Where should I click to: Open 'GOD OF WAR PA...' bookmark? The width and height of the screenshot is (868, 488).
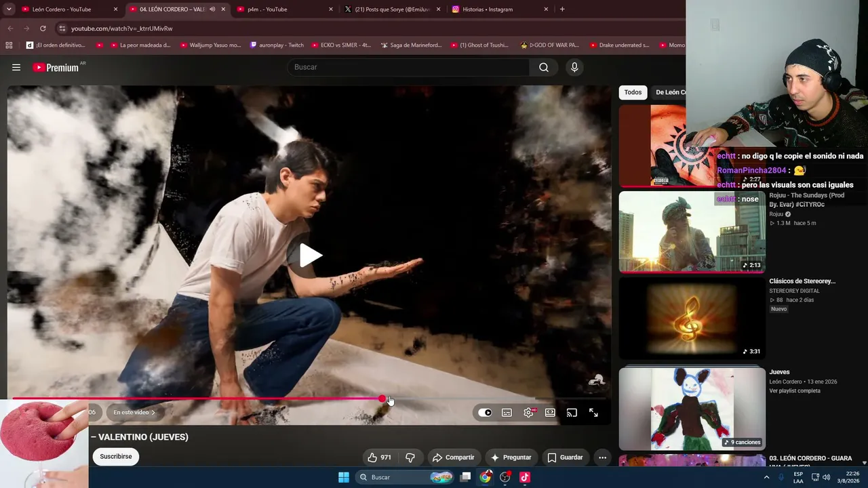[x=550, y=45]
